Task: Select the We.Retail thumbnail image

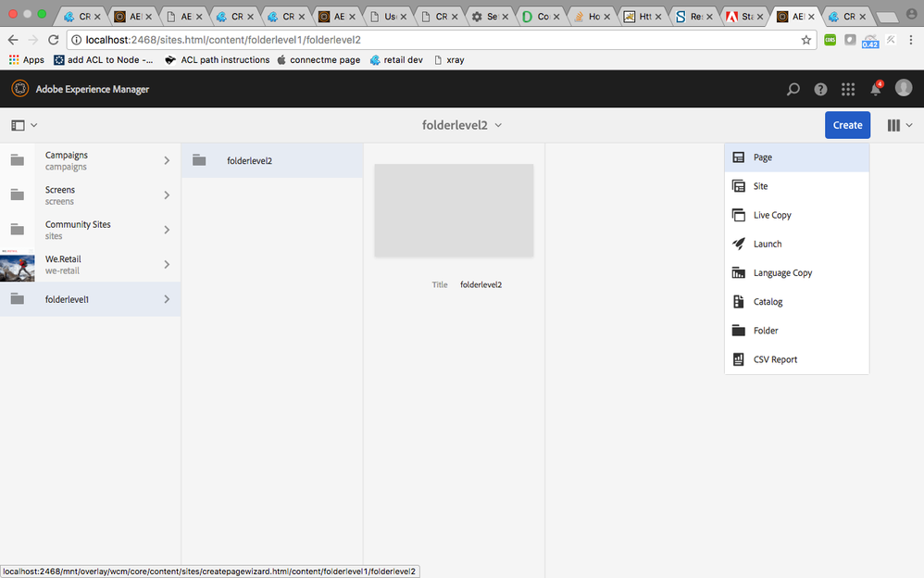Action: [x=17, y=265]
